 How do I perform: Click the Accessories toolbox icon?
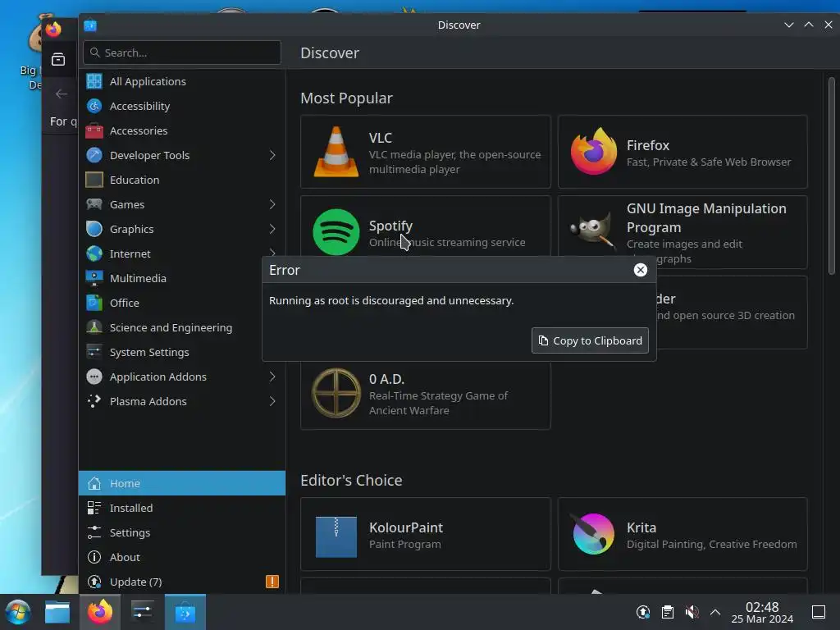[x=94, y=130]
